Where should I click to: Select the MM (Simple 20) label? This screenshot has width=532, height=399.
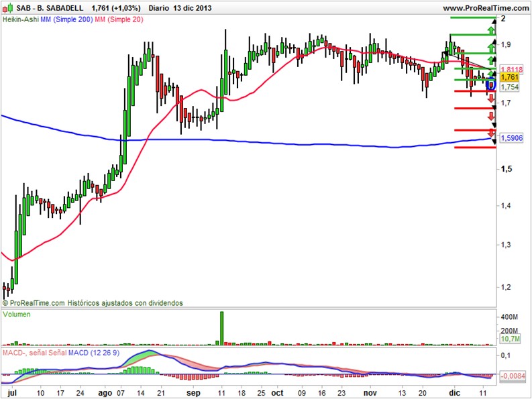point(119,19)
